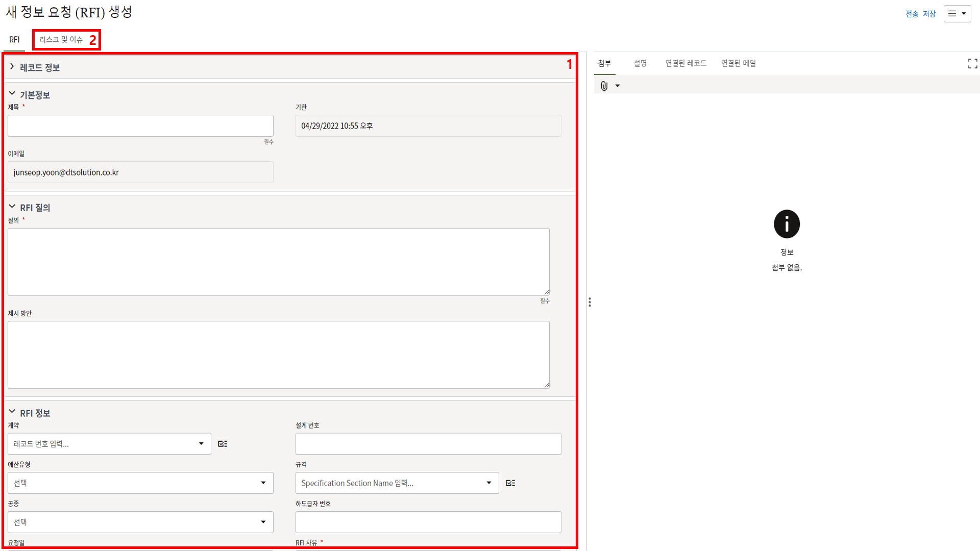Open the 예산유형 select dropdown
The image size is (980, 551).
140,483
